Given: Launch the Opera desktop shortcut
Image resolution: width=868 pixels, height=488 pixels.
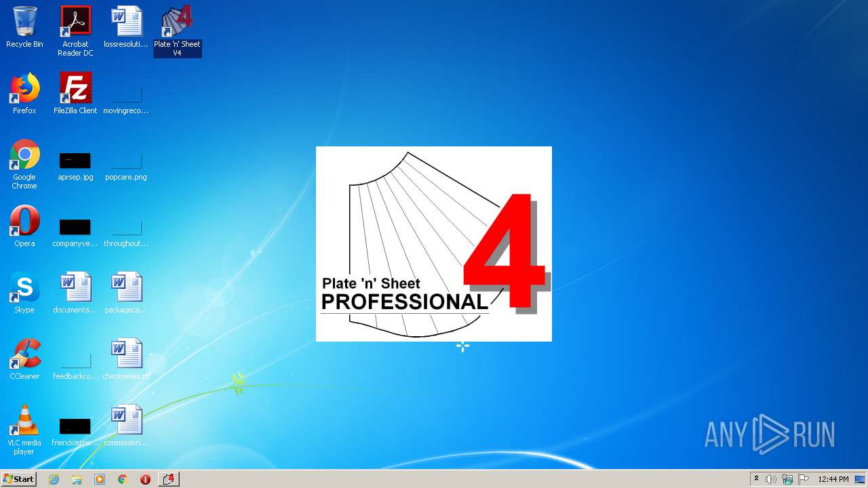Looking at the screenshot, I should click(24, 227).
